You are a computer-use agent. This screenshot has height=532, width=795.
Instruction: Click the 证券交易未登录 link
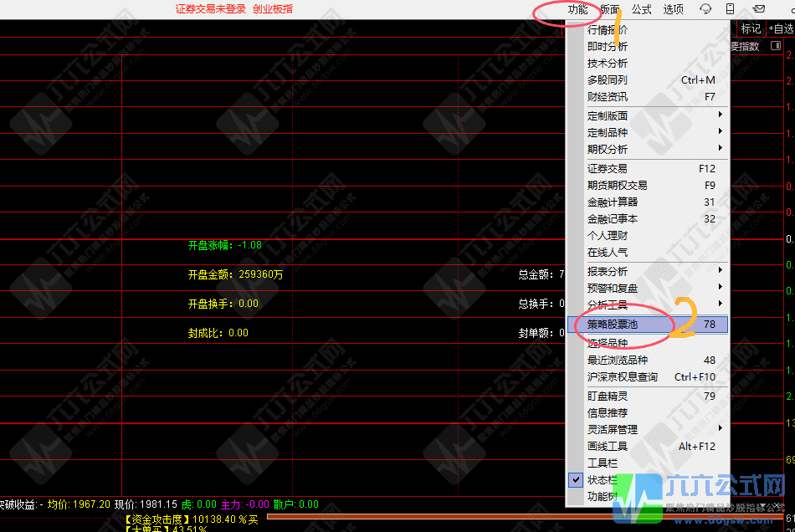click(x=210, y=9)
